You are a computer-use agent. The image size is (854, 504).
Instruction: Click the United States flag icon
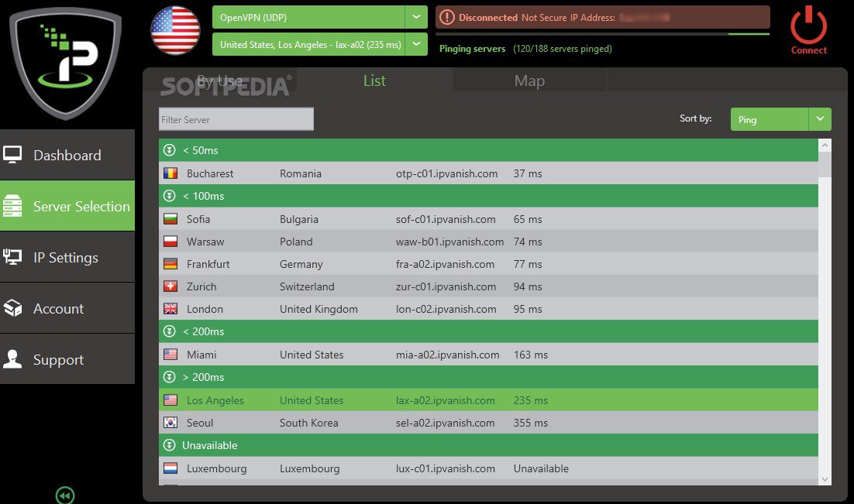[x=175, y=30]
